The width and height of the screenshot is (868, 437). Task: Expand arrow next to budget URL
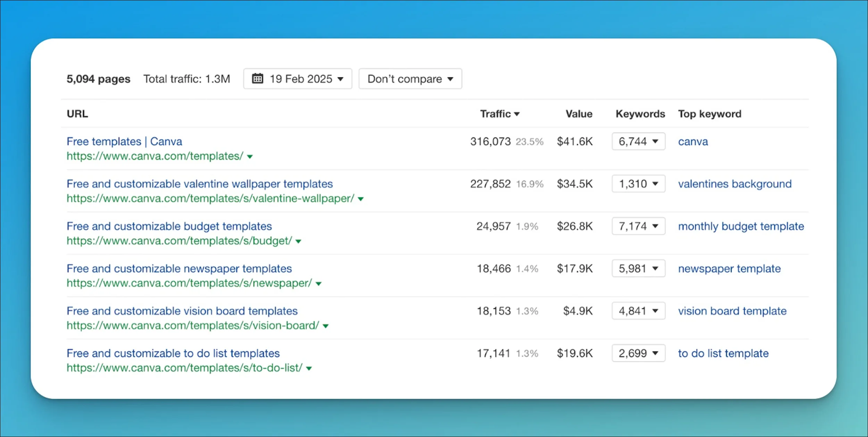pyautogui.click(x=298, y=242)
